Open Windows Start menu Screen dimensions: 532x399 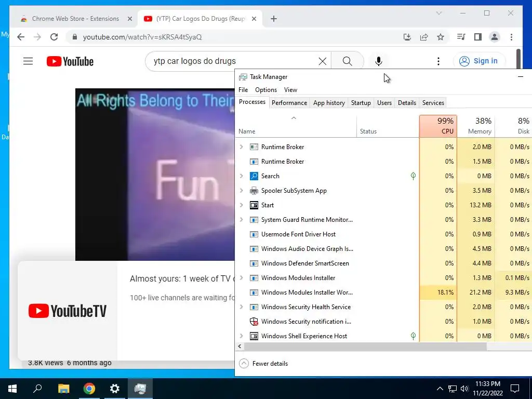tap(12, 389)
